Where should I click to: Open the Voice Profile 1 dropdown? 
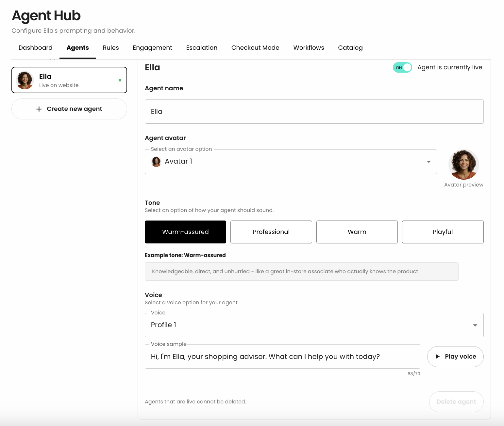pos(314,325)
